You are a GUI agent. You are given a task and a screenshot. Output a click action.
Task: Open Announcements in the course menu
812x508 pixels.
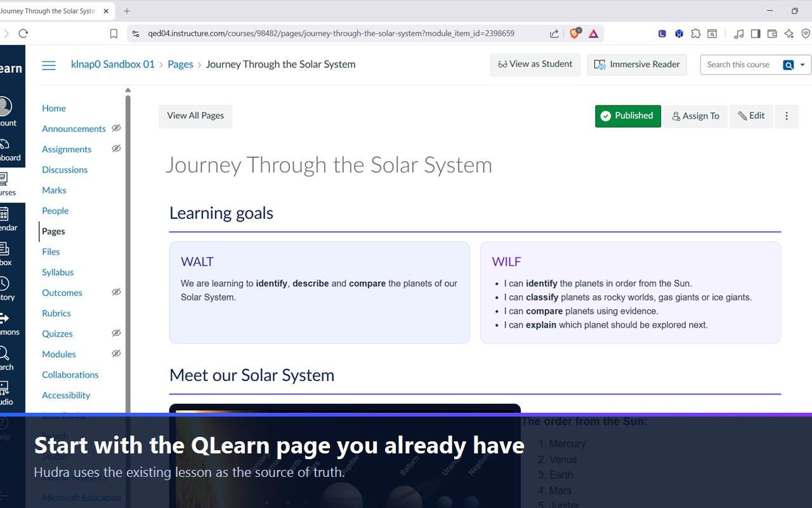click(74, 129)
